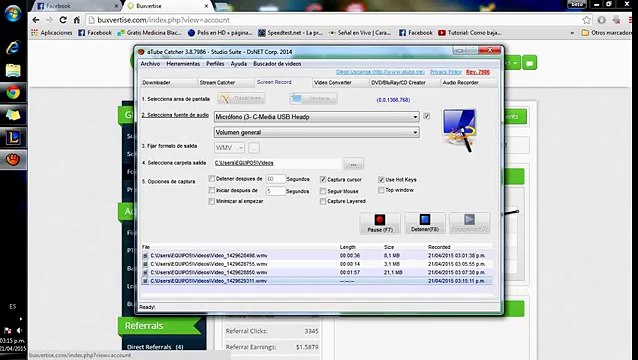Select the Video_1429628755.wmv row

[x=317, y=264]
